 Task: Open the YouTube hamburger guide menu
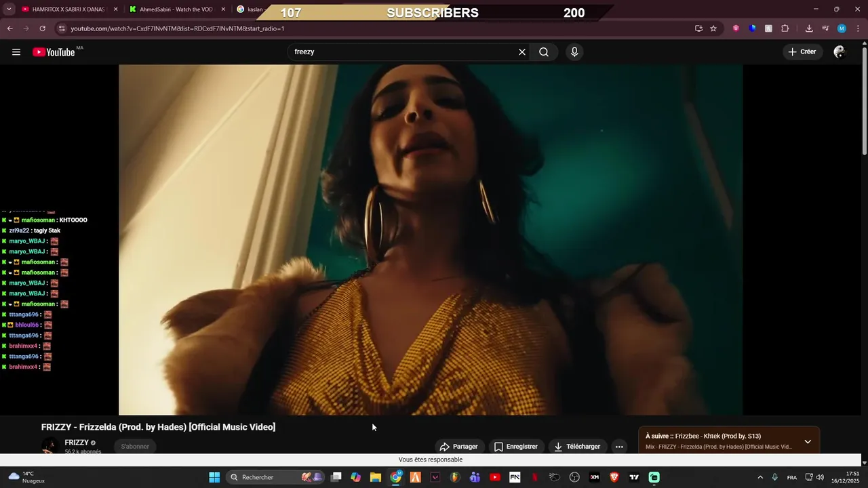(16, 52)
